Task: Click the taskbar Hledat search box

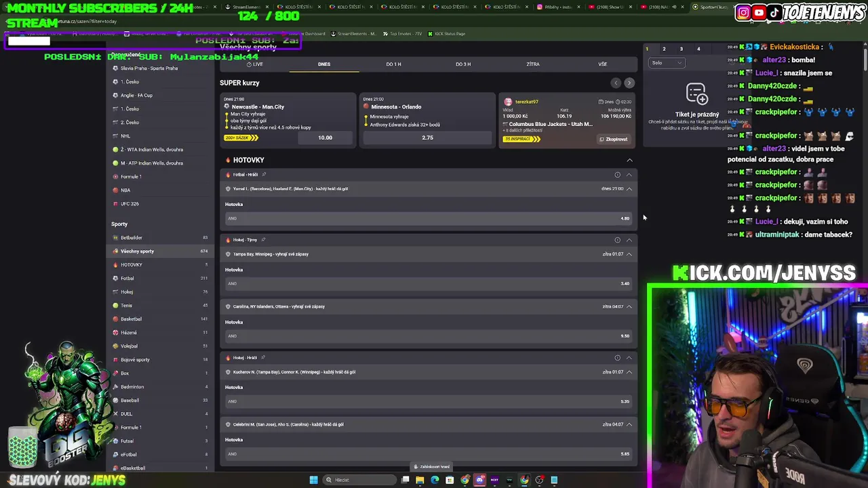Action: click(x=358, y=480)
